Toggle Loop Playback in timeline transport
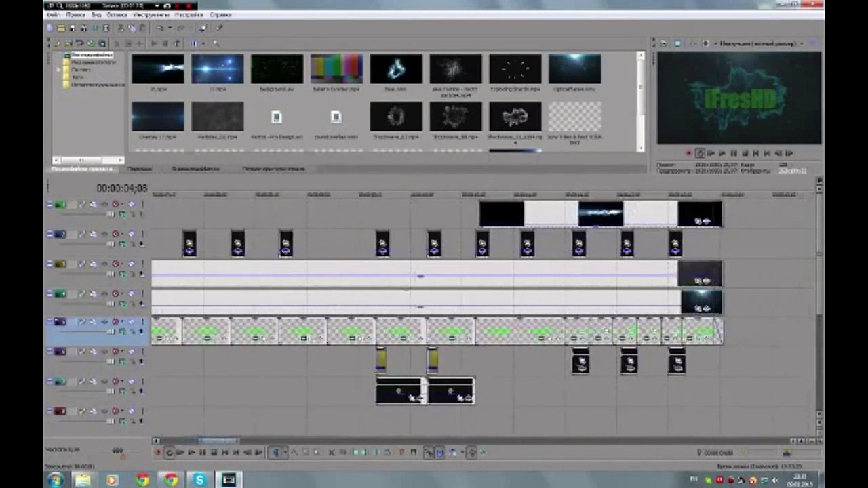This screenshot has width=868, height=488. click(169, 453)
